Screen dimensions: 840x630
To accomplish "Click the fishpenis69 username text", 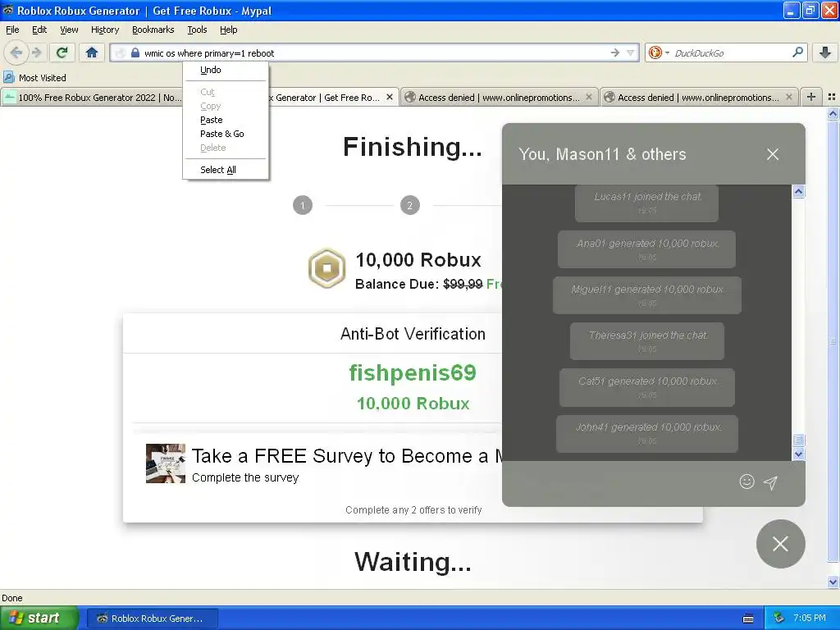I will click(413, 373).
